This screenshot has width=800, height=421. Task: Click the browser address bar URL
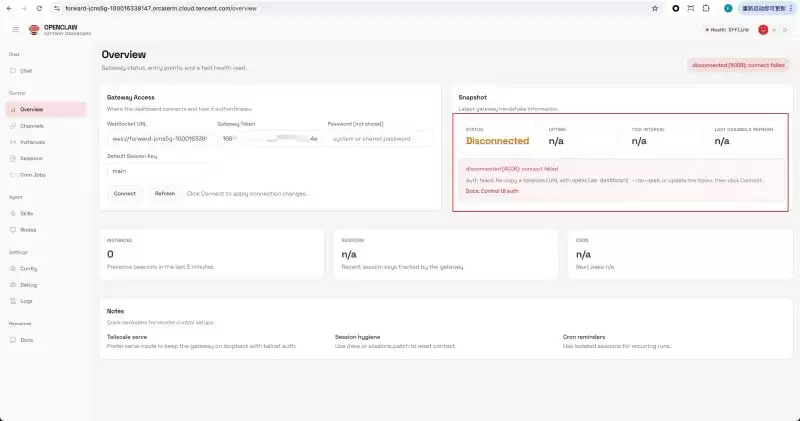pos(161,9)
